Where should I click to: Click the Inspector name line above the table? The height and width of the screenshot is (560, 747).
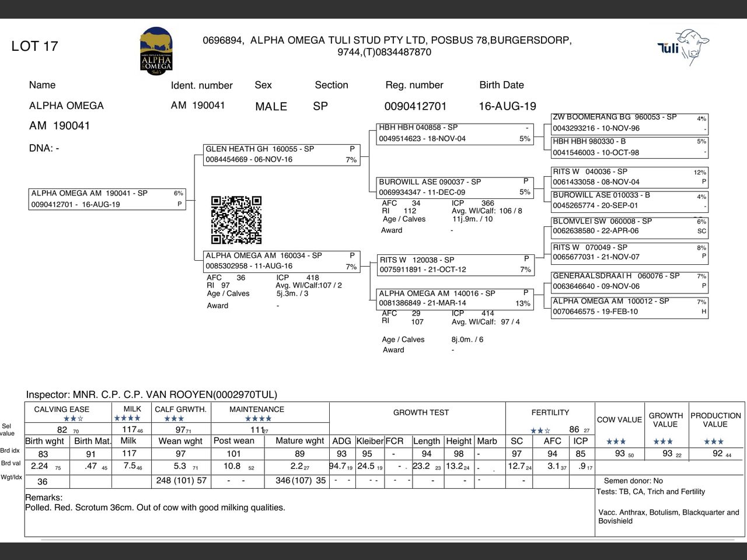(152, 395)
